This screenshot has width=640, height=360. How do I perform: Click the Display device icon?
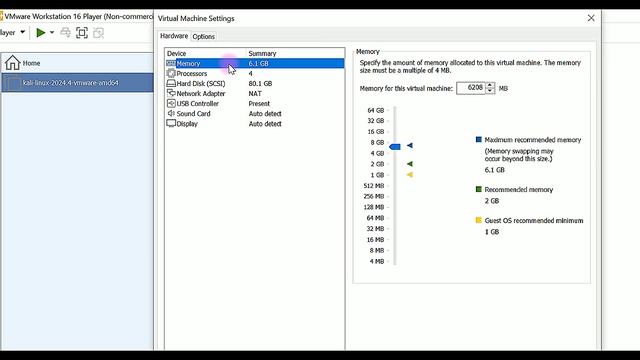171,123
